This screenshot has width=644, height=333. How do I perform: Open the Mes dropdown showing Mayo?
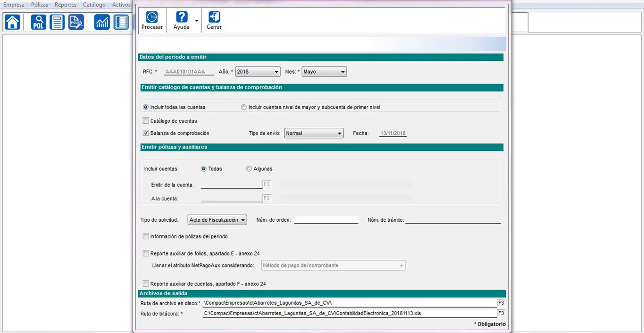coord(324,72)
